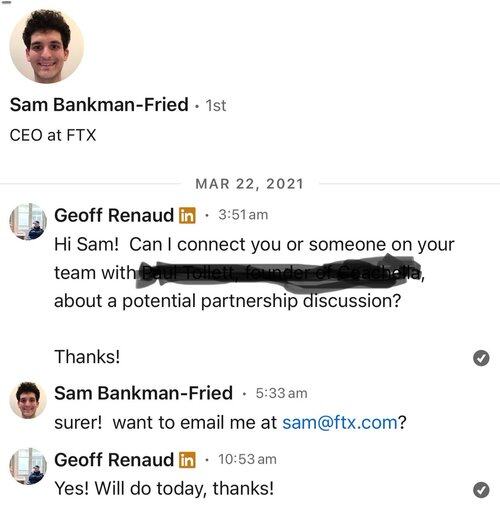Image resolution: width=500 pixels, height=514 pixels.
Task: Select the blacked-out redacted text
Action: (277, 273)
